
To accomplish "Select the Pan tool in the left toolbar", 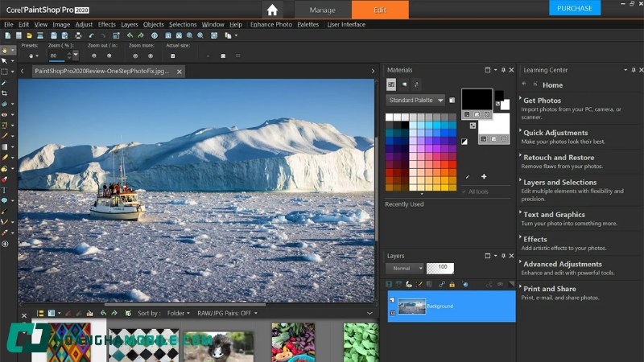I will [x=4, y=50].
